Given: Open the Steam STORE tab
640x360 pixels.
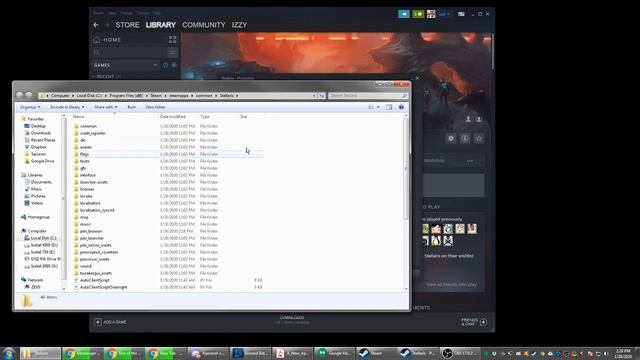Looking at the screenshot, I should coord(127,25).
